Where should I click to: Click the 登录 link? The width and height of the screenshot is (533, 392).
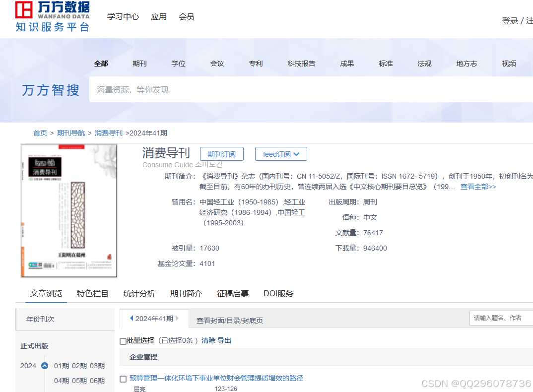[x=510, y=21]
